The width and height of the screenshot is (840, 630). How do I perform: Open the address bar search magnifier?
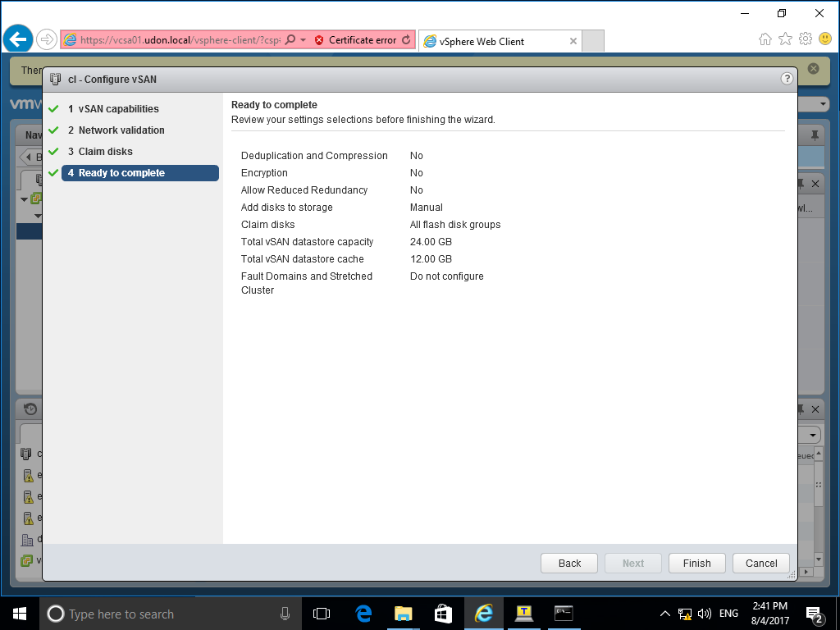[290, 39]
